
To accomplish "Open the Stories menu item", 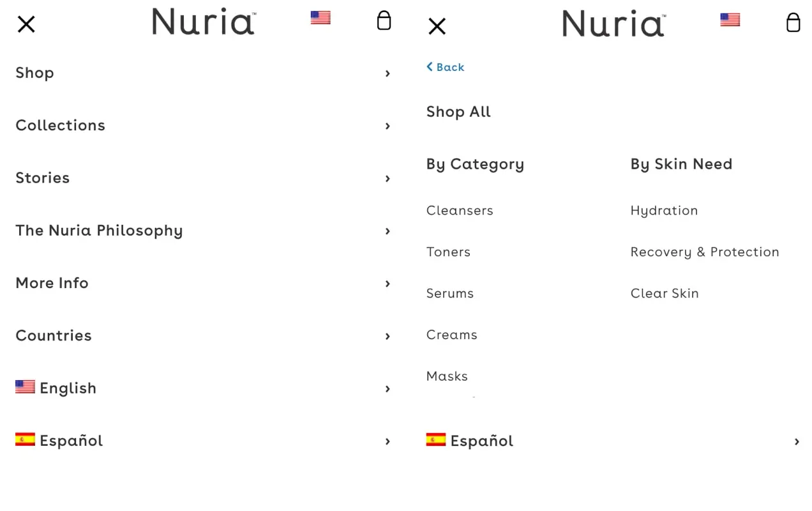I will (203, 178).
